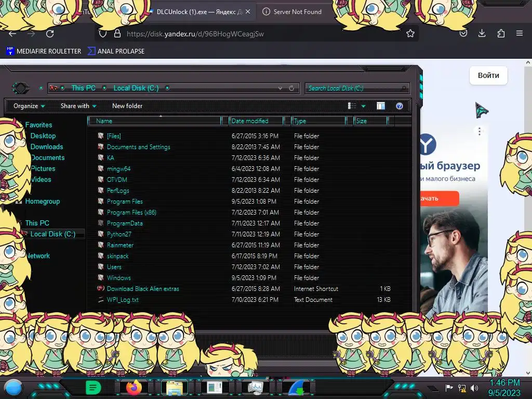Open Firefox from the taskbar
Screen dimensions: 532x399
pos(134,388)
